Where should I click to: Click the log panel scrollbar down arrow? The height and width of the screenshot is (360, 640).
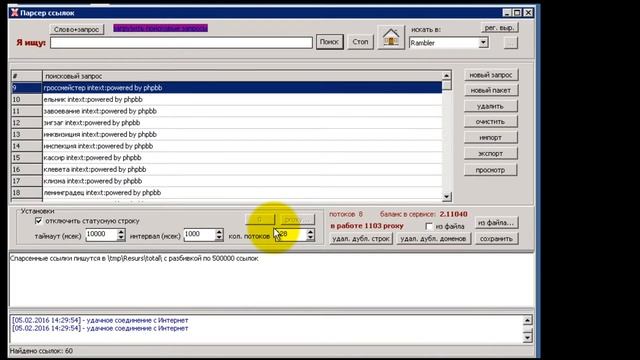[527, 337]
